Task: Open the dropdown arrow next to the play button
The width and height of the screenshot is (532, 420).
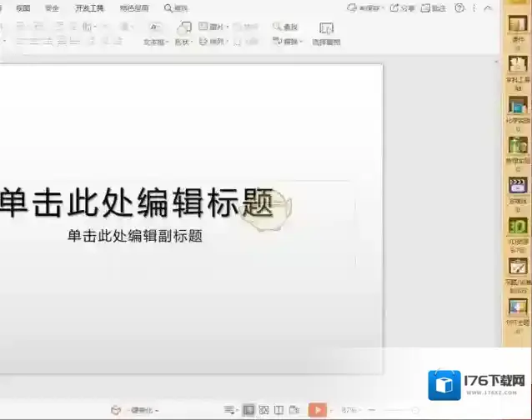Action: point(332,411)
